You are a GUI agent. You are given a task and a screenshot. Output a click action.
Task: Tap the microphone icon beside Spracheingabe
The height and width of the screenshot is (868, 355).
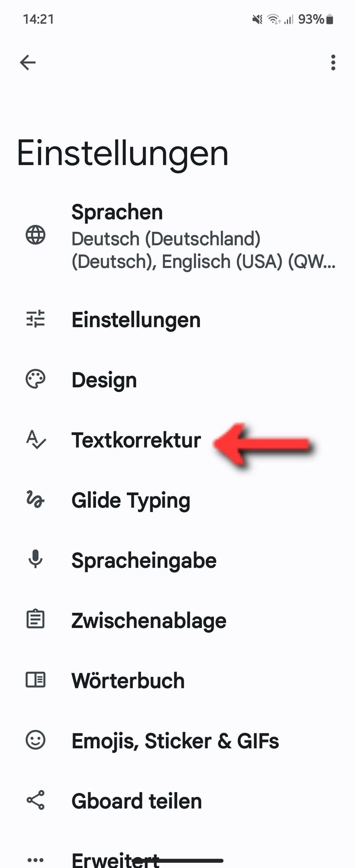click(35, 559)
